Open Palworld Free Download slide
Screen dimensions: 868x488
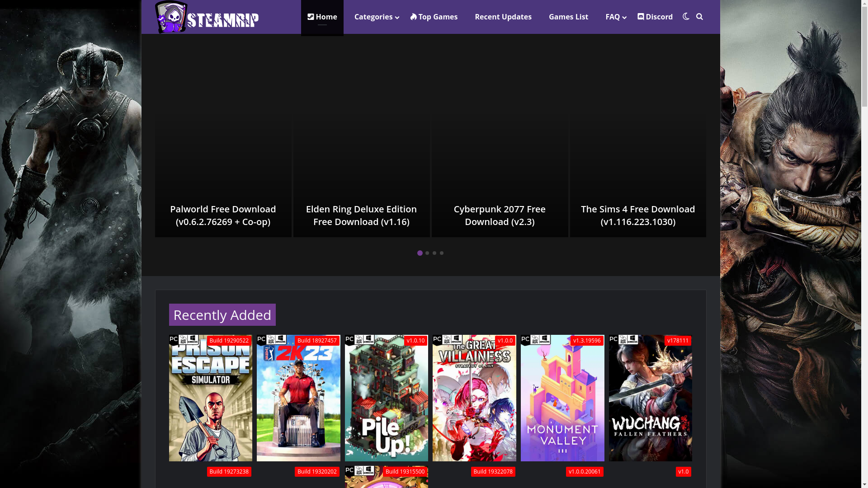[223, 216]
